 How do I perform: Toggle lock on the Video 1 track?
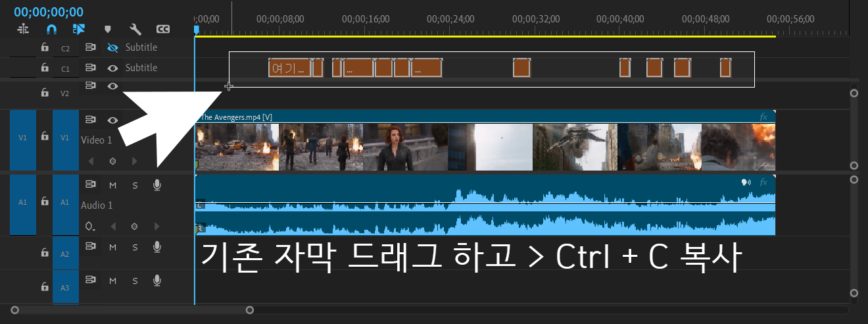coord(45,136)
